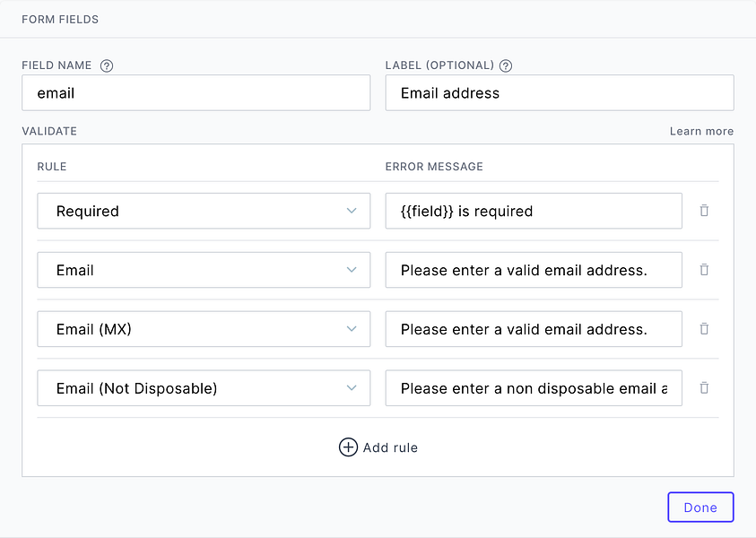The height and width of the screenshot is (538, 756).
Task: Open the Email (Not Disposable) rule dropdown
Action: point(204,388)
